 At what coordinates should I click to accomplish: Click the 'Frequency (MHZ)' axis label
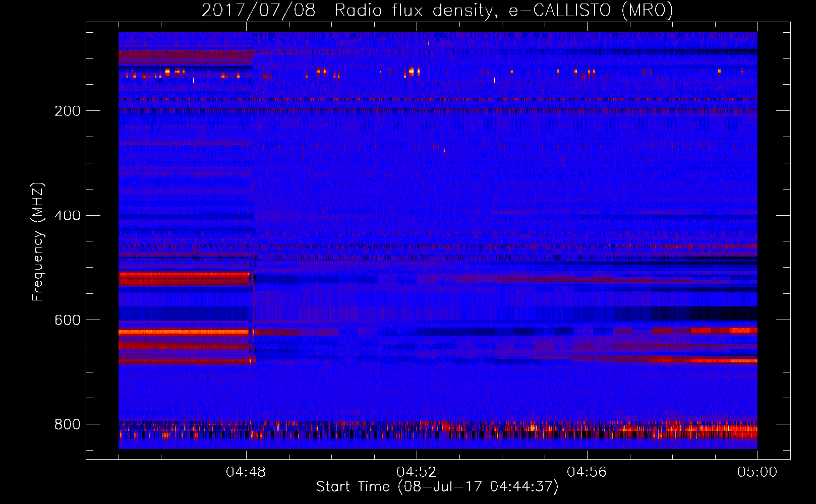(38, 241)
